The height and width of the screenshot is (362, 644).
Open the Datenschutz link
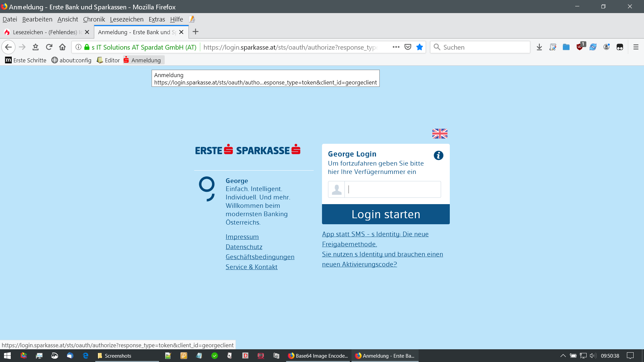[x=244, y=247]
